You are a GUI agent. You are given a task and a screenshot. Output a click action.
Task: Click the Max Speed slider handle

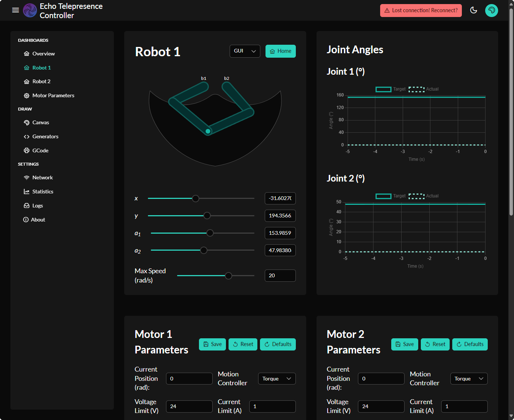[x=229, y=276]
